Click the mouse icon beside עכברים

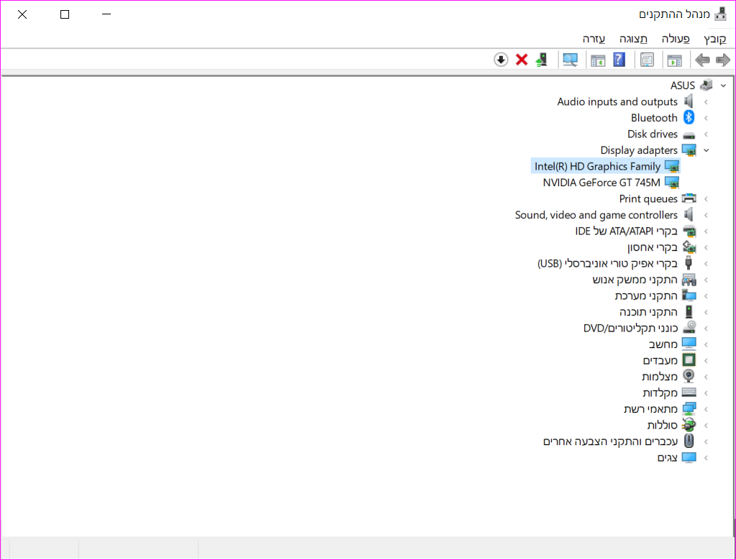[689, 441]
